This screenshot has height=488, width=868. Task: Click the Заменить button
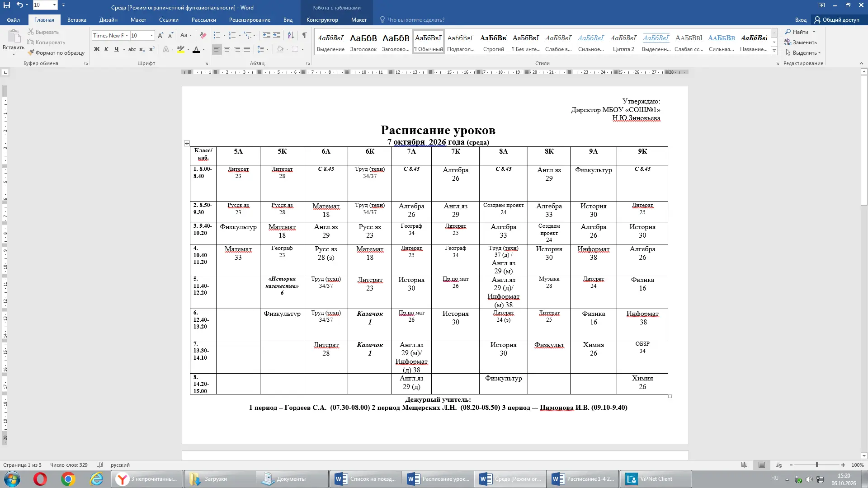pos(801,42)
